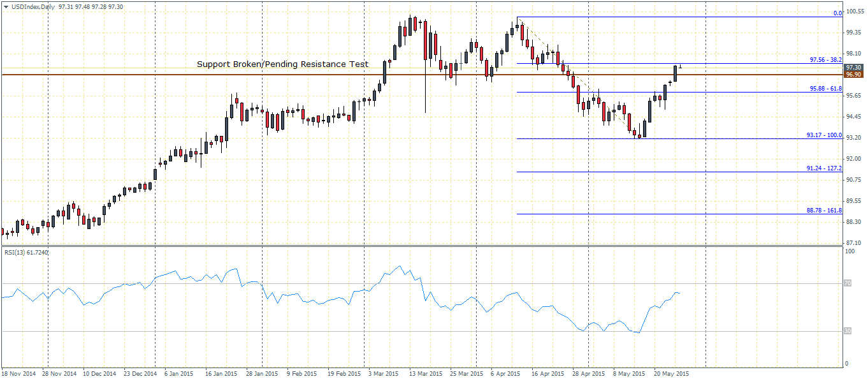Click the RSI(13) 61.7240 indicator label
Image resolution: width=868 pixels, height=379 pixels.
(26, 253)
